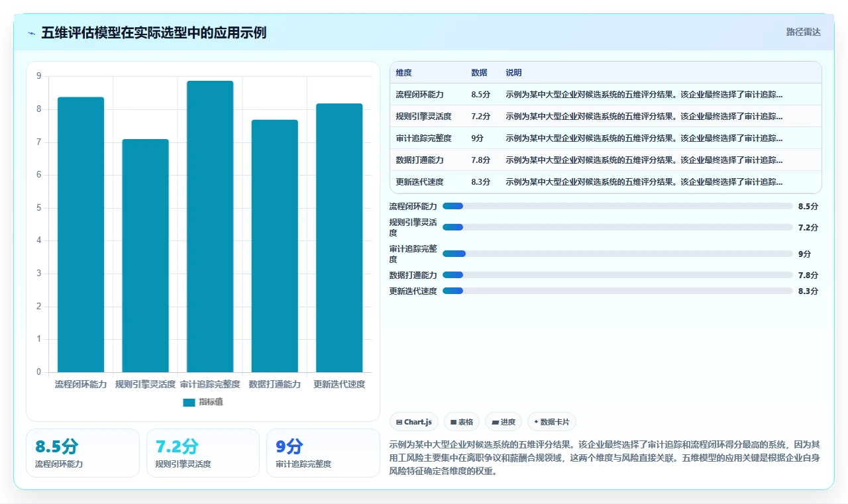
Task: Click the 更新迭代速度 progress bar
Action: 617,291
